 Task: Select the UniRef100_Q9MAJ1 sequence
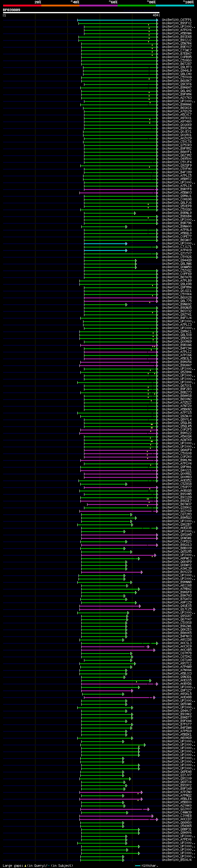(x=177, y=196)
